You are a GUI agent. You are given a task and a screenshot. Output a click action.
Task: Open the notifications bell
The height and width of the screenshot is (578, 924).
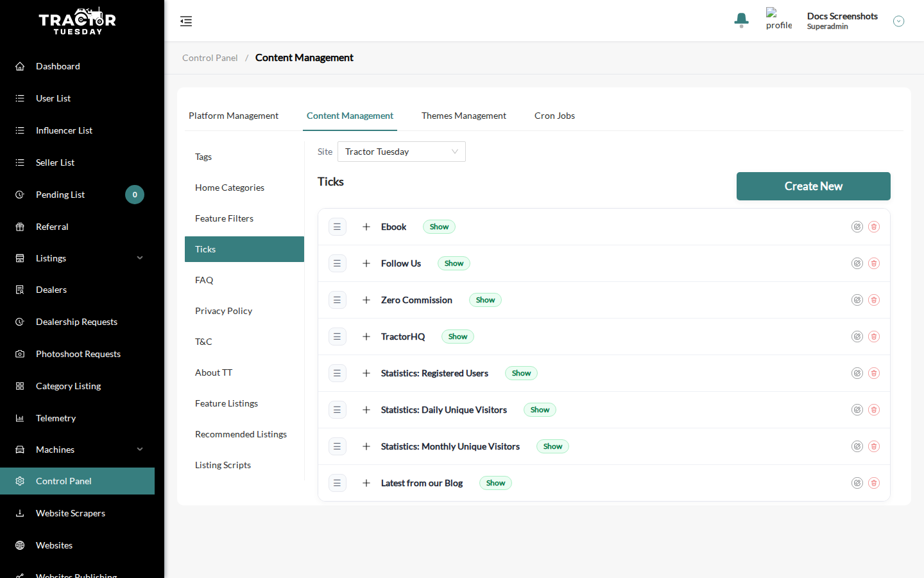tap(741, 21)
